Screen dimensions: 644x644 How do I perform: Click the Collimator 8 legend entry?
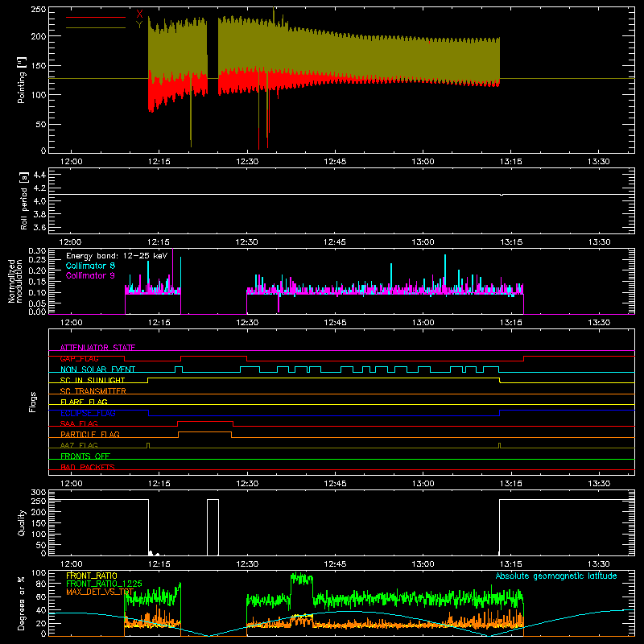(x=90, y=266)
